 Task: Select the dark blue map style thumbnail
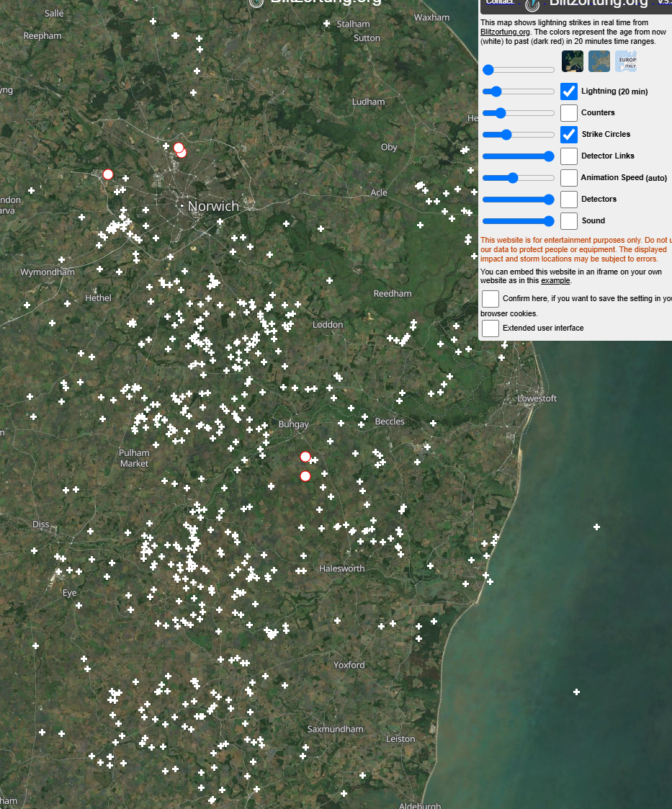tap(599, 61)
